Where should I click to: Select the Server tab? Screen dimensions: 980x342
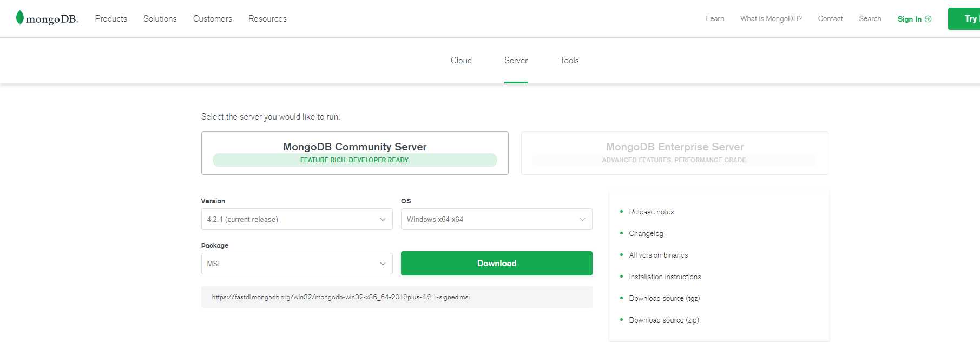(x=516, y=61)
